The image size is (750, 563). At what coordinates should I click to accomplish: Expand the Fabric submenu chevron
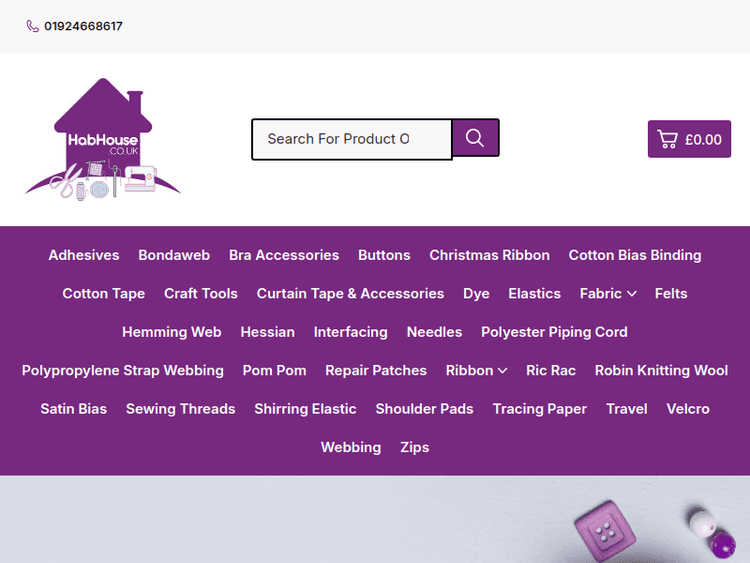point(632,294)
